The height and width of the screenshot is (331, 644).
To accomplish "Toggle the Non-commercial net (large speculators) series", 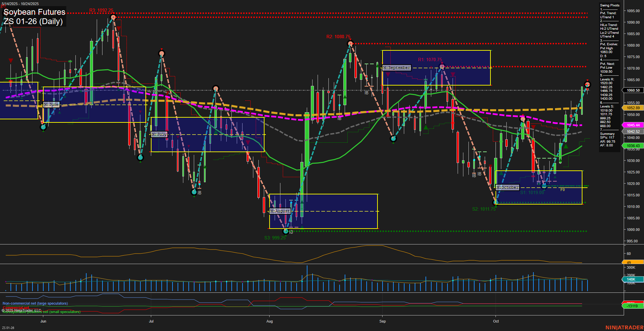I will coord(35,303).
